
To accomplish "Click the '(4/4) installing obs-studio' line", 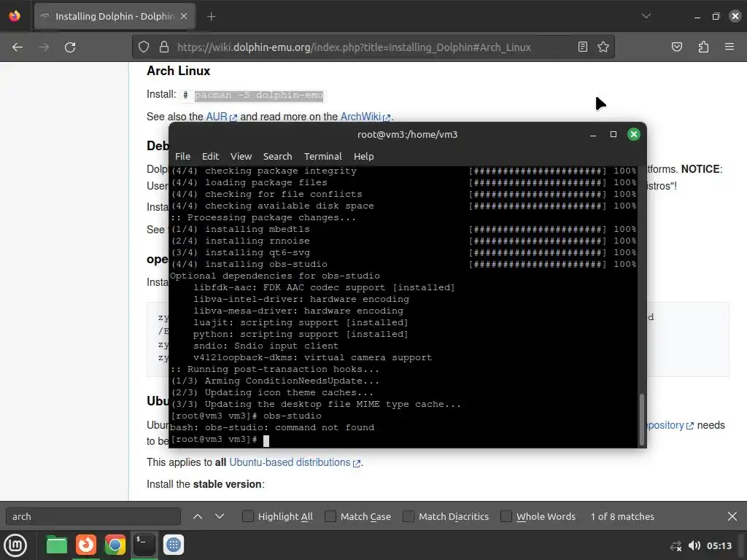I will 249,264.
